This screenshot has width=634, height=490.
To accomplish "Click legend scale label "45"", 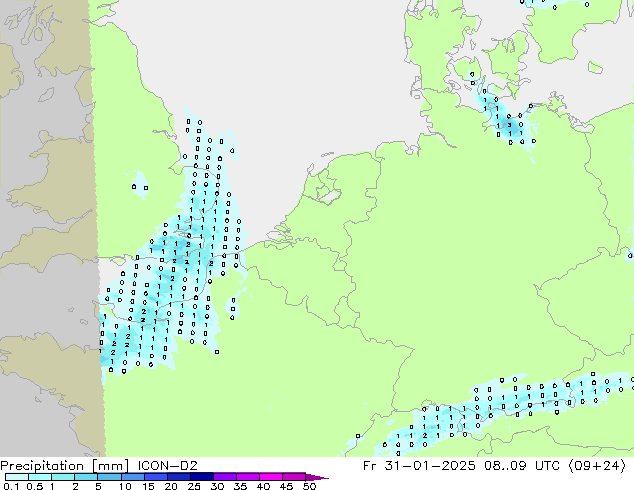I will pos(286,486).
